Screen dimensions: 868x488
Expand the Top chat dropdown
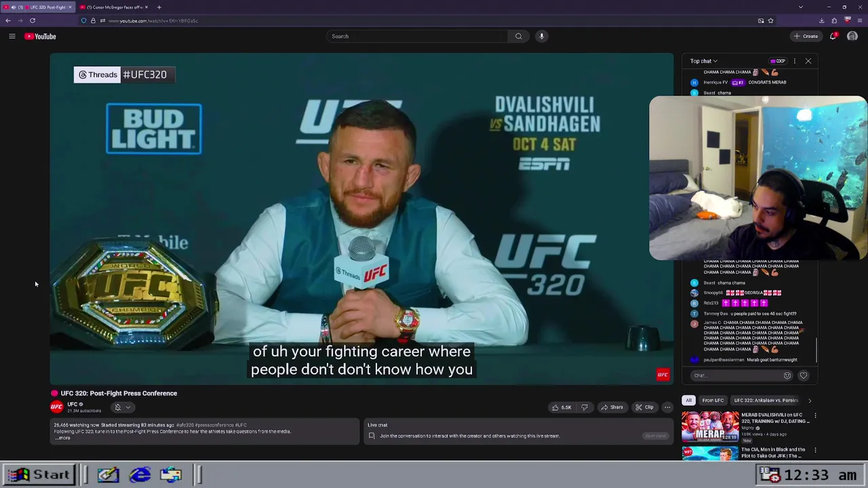pos(704,61)
